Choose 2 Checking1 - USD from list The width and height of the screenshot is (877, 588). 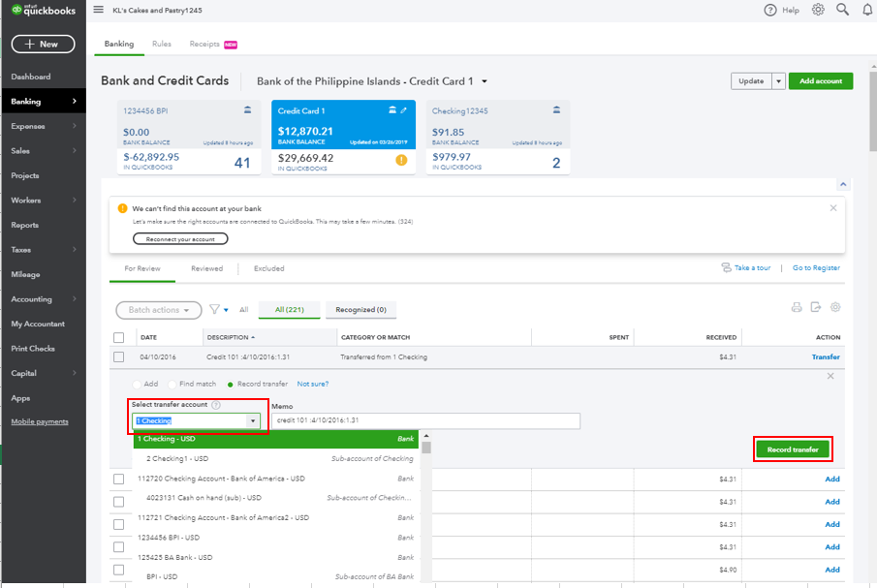point(276,459)
